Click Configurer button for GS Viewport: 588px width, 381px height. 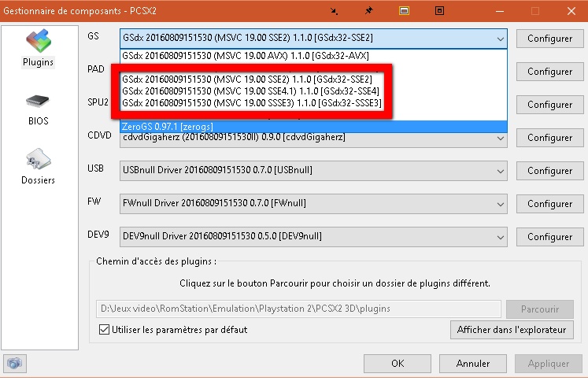[x=549, y=39]
